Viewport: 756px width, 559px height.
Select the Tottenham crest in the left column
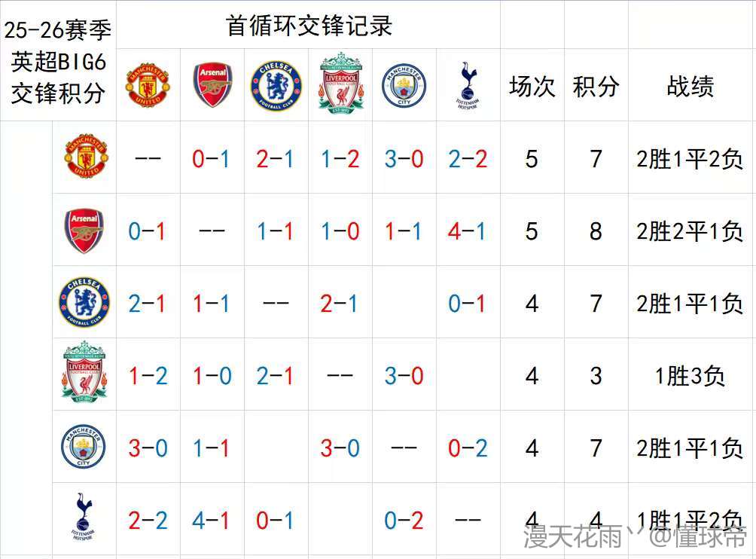pyautogui.click(x=84, y=520)
